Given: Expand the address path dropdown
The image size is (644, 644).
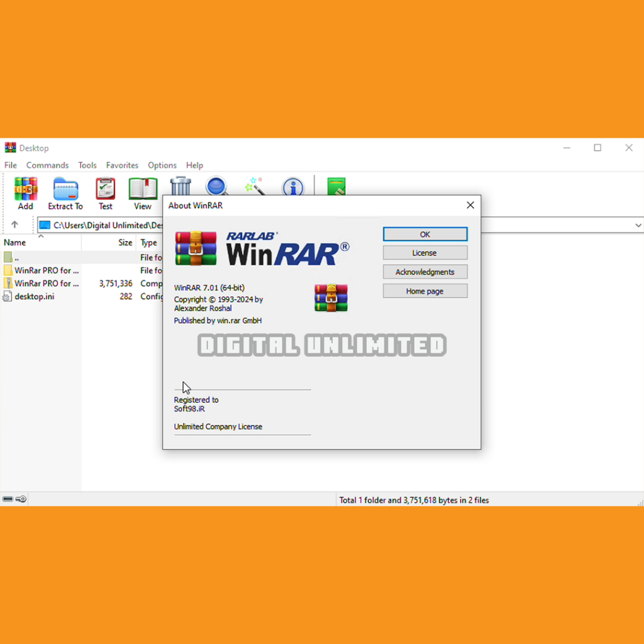Looking at the screenshot, I should 638,225.
